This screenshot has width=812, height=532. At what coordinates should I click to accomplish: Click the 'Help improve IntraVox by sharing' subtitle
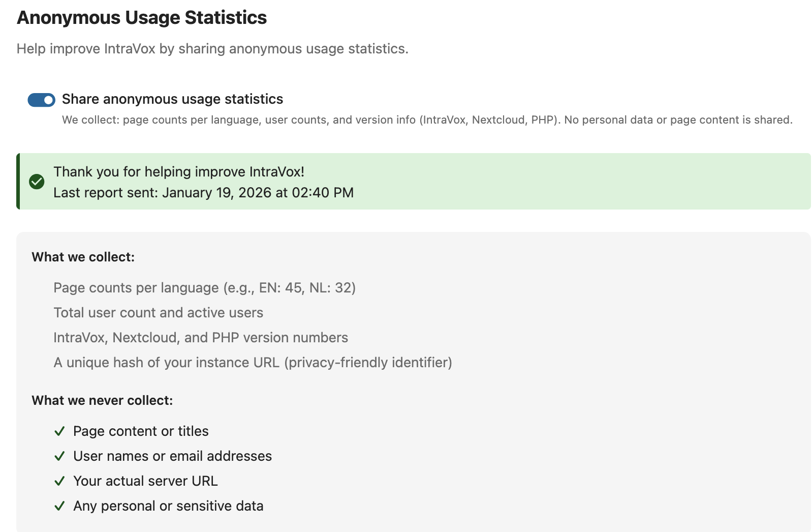pos(212,49)
